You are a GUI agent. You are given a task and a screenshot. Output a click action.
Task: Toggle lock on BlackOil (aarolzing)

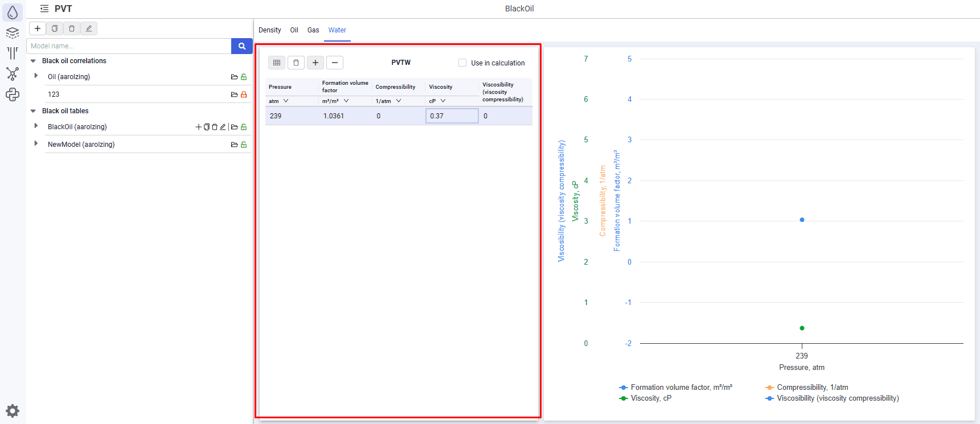pos(244,127)
